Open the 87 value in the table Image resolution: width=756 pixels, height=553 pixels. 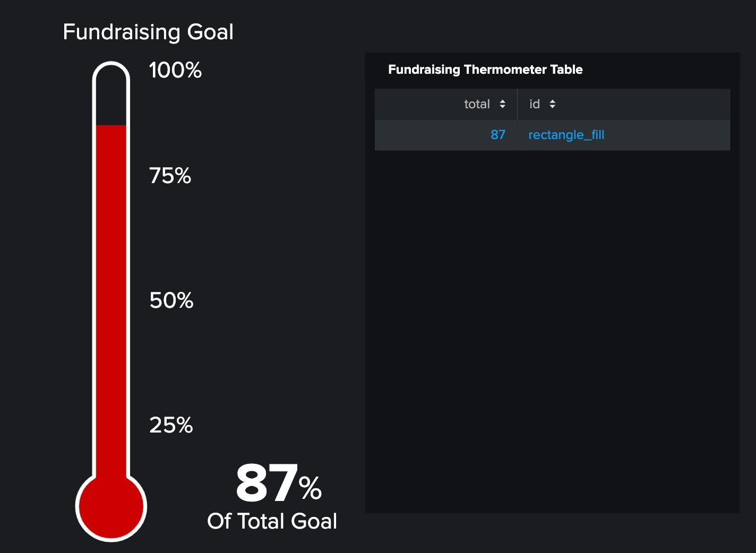pos(498,135)
